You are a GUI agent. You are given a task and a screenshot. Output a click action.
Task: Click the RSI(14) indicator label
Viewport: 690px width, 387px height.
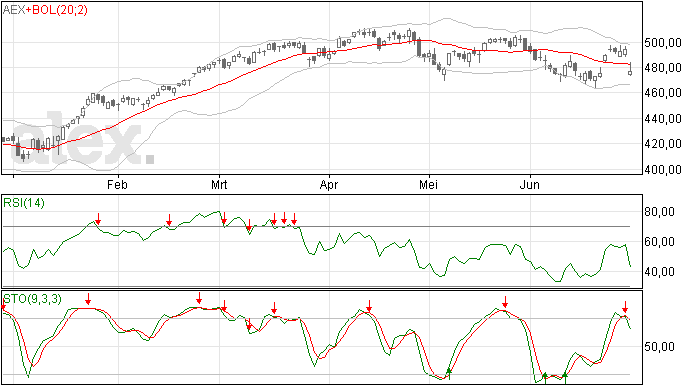click(x=24, y=203)
